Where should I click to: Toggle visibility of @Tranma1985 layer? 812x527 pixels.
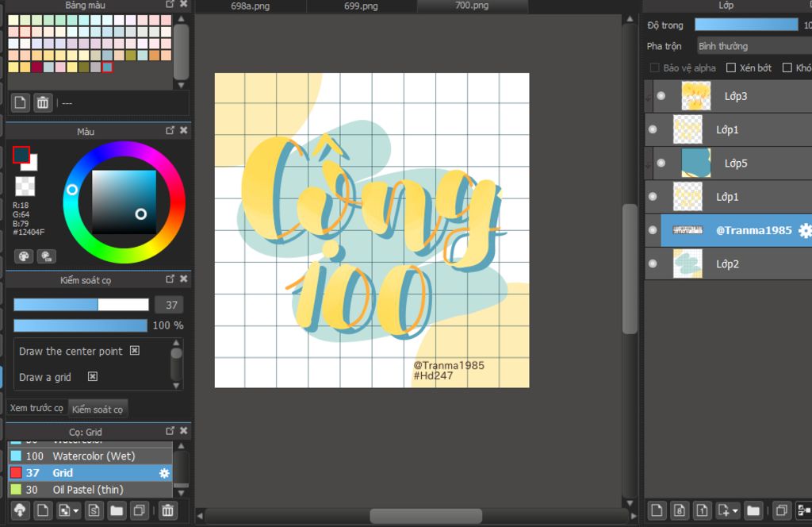653,230
